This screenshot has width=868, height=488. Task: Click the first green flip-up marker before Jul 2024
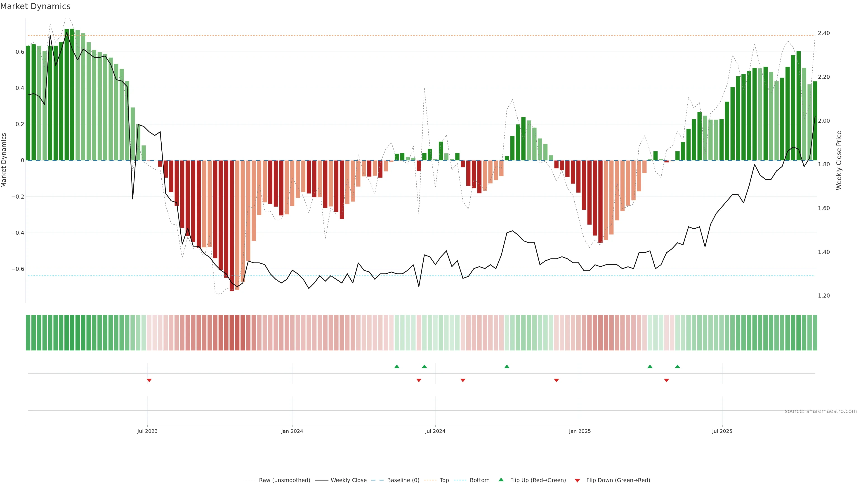397,366
